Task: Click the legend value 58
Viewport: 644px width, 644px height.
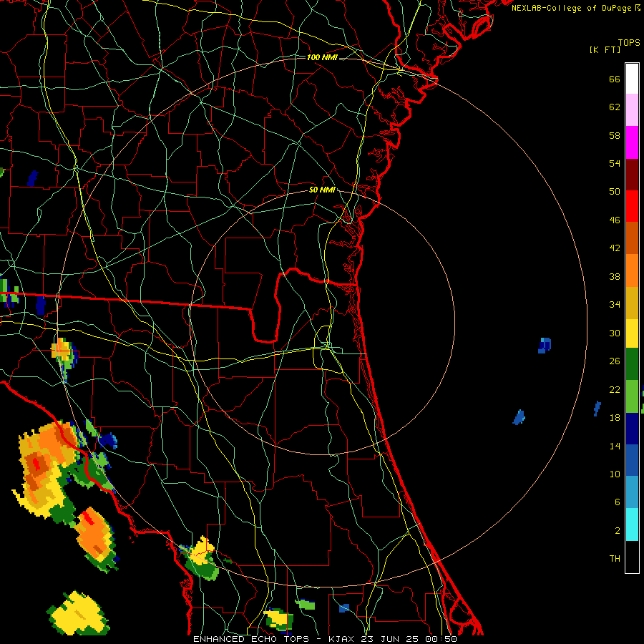Action: point(615,135)
